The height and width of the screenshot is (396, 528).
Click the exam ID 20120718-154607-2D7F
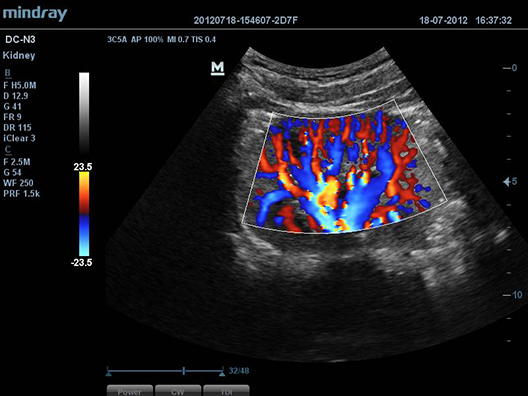(246, 21)
